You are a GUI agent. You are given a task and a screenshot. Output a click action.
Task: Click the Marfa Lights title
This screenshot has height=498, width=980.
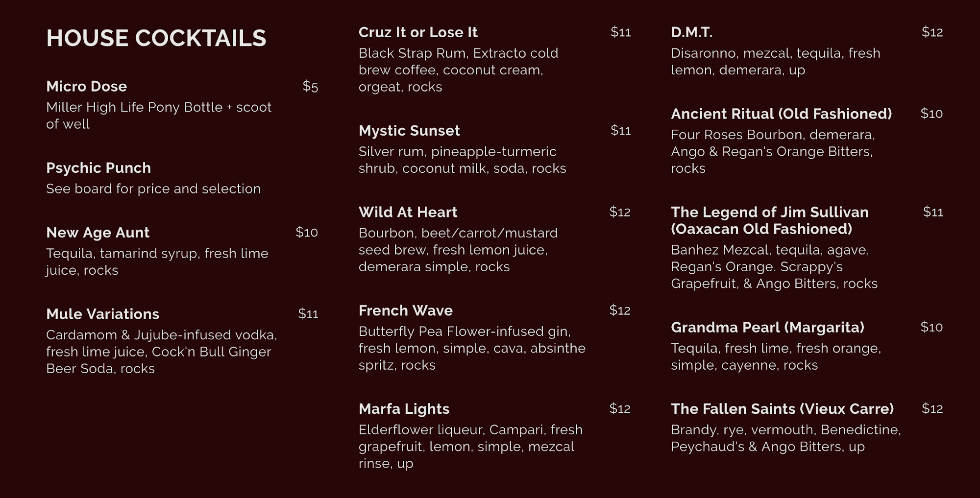pos(404,409)
